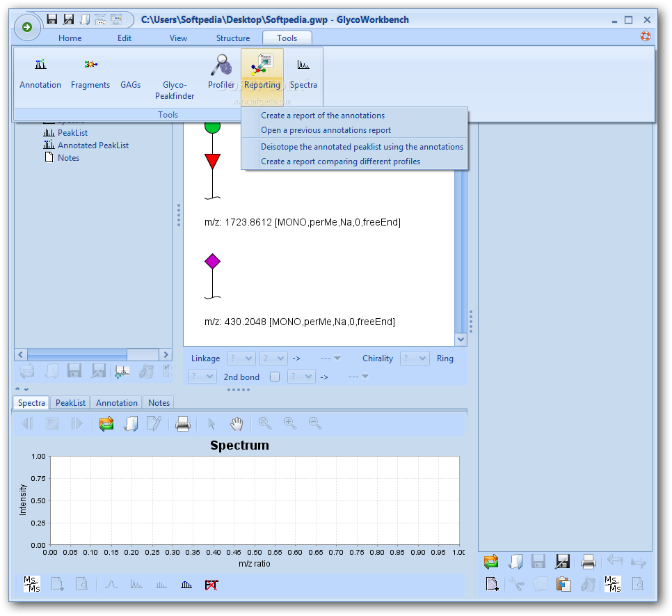Click the crossed-out FT icon
This screenshot has height=616, width=672.
[211, 585]
